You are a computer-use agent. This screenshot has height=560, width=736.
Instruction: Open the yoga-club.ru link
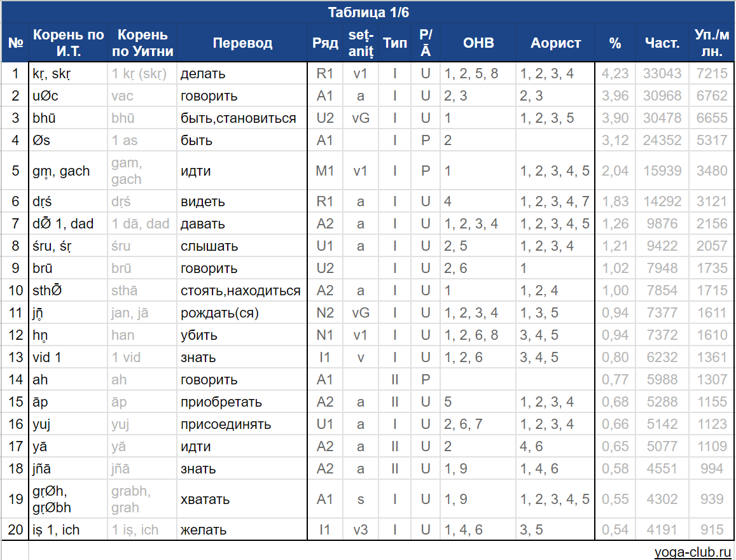(x=693, y=552)
